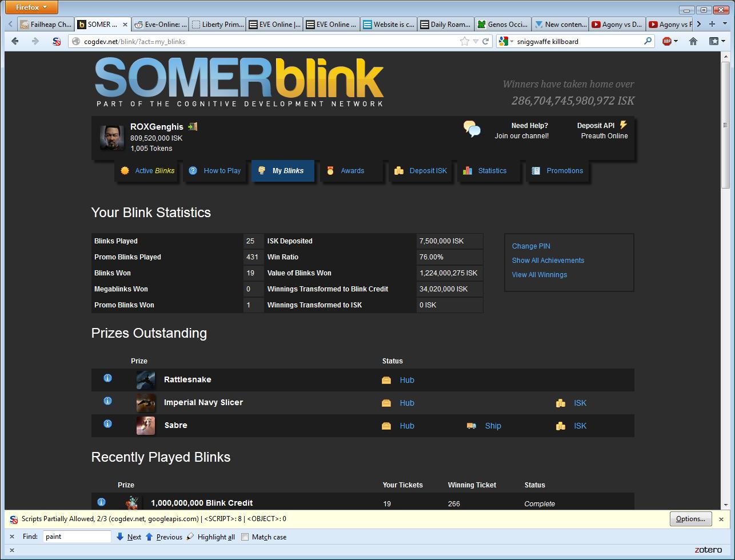The image size is (735, 560).
Task: Click the Hub link for Rattlesnake
Action: coord(407,380)
